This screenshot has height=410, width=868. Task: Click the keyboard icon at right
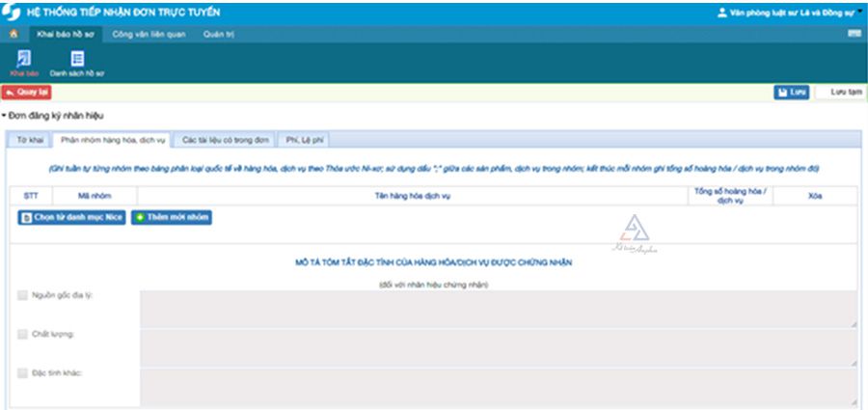[854, 35]
